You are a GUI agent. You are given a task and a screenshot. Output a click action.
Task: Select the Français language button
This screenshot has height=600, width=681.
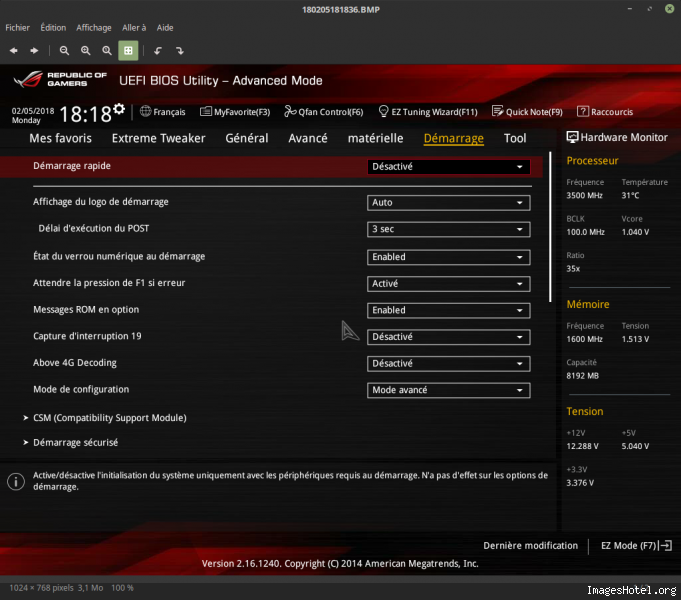click(x=169, y=112)
